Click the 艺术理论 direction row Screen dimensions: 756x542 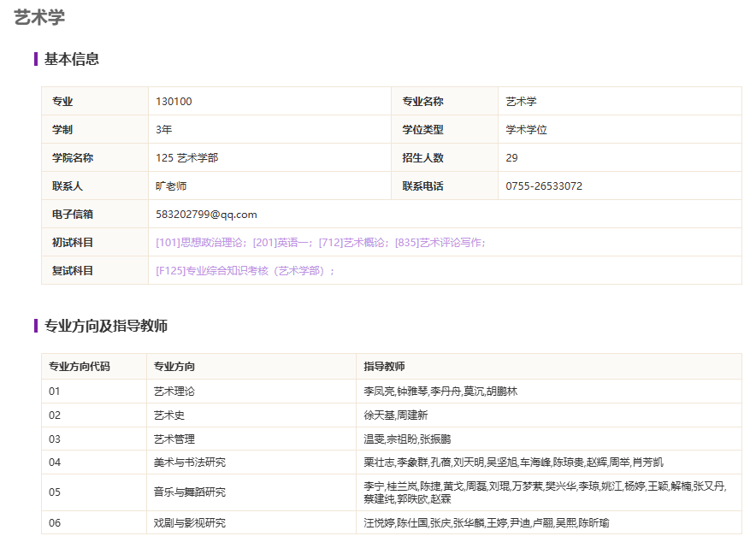(x=174, y=392)
